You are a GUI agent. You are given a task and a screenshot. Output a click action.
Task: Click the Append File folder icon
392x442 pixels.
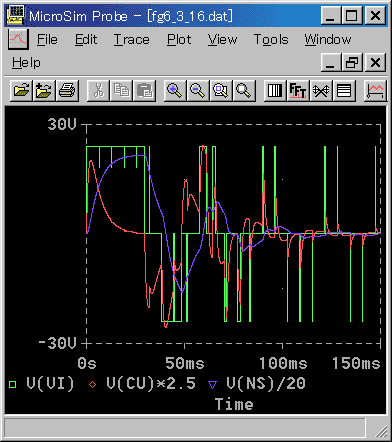44,90
